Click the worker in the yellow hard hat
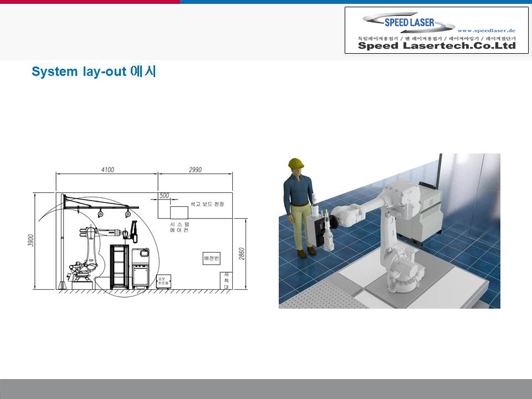 (300, 208)
